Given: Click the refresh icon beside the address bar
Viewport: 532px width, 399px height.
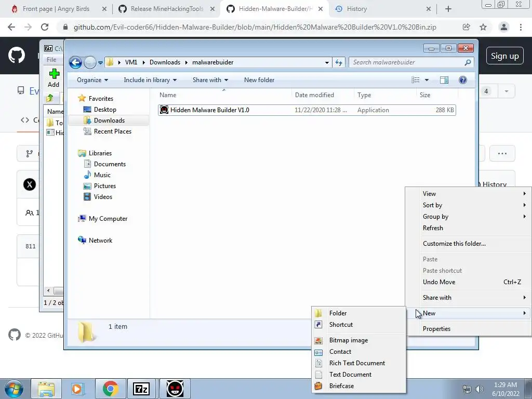Looking at the screenshot, I should 339,62.
